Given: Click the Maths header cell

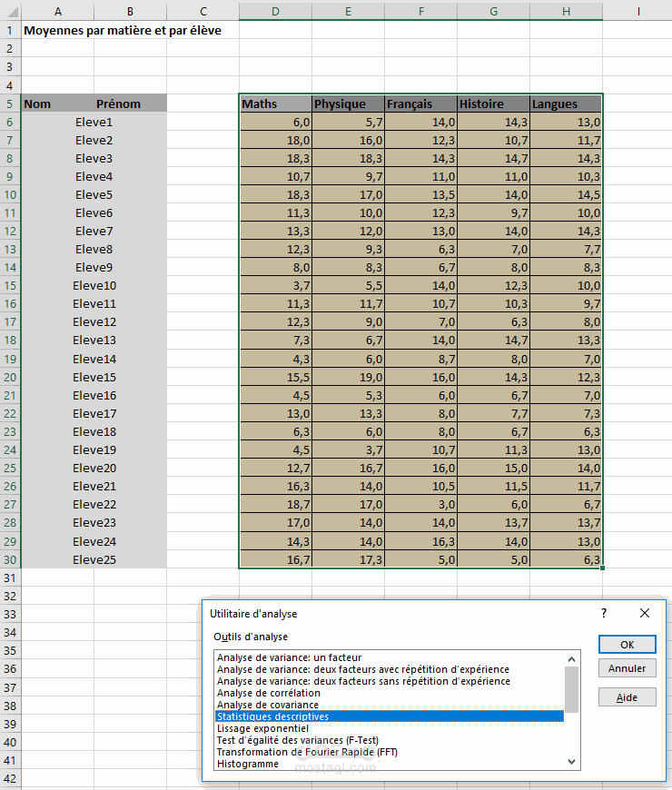Looking at the screenshot, I should point(275,104).
